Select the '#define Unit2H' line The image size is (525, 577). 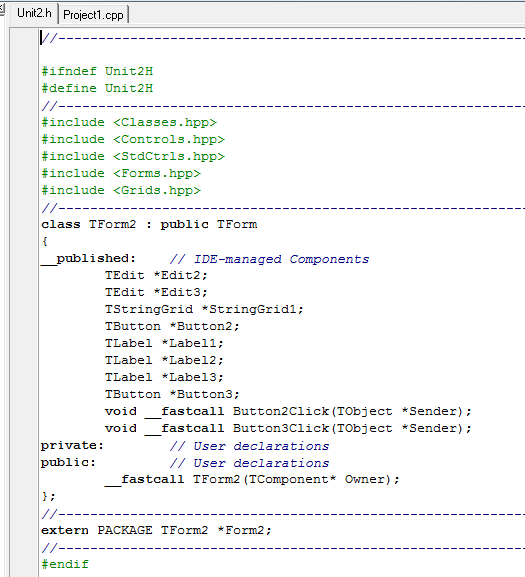(97, 88)
